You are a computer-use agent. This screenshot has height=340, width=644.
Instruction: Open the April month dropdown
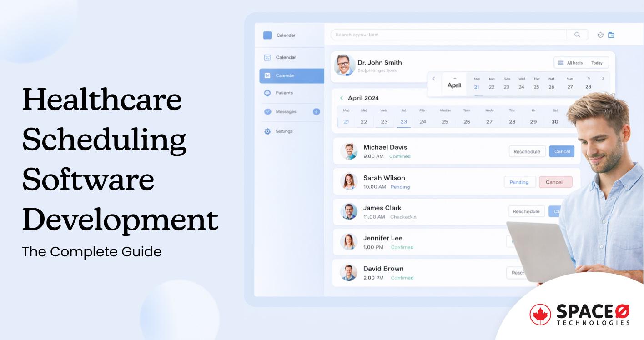(454, 84)
